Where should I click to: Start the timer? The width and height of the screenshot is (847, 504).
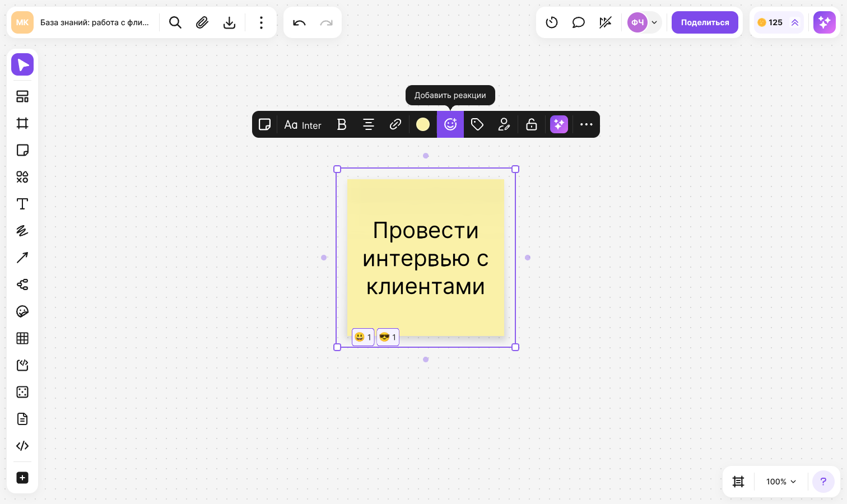pyautogui.click(x=552, y=22)
